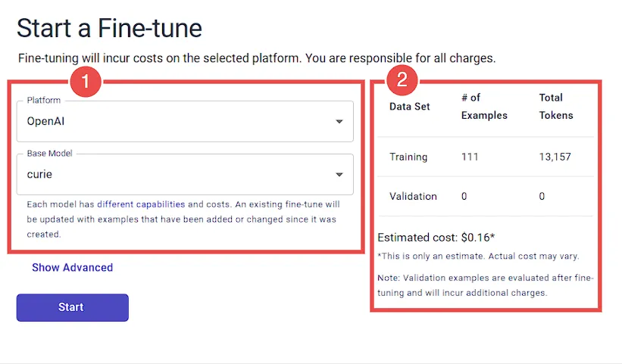Click the Platform dropdown arrow icon

coord(339,122)
